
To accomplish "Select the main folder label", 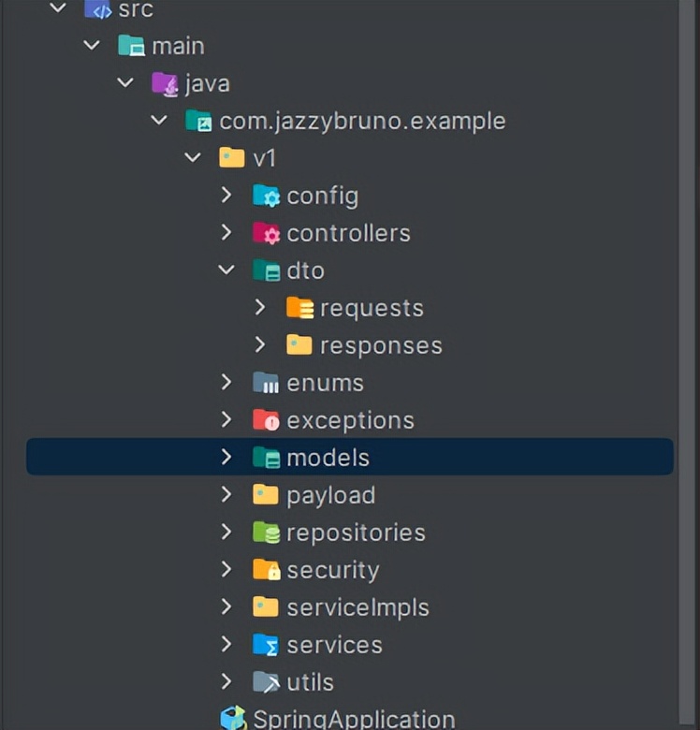I will coord(178,46).
